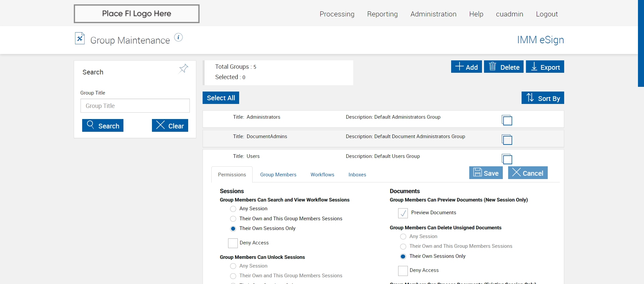Viewport: 644px width, 284px height.
Task: Focus the Group Title search field
Action: coord(135,106)
